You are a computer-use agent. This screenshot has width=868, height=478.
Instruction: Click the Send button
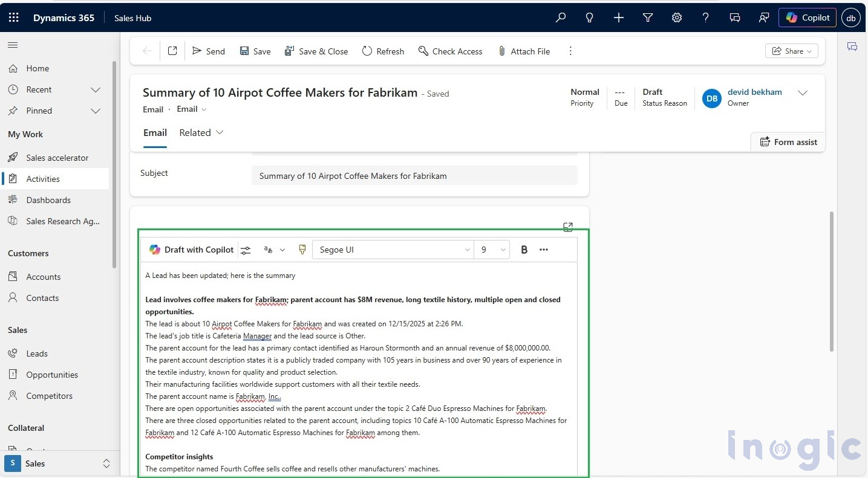(x=208, y=51)
